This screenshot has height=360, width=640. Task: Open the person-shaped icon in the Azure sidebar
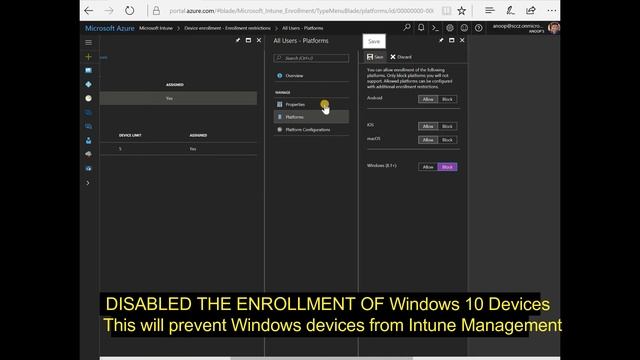[88, 140]
